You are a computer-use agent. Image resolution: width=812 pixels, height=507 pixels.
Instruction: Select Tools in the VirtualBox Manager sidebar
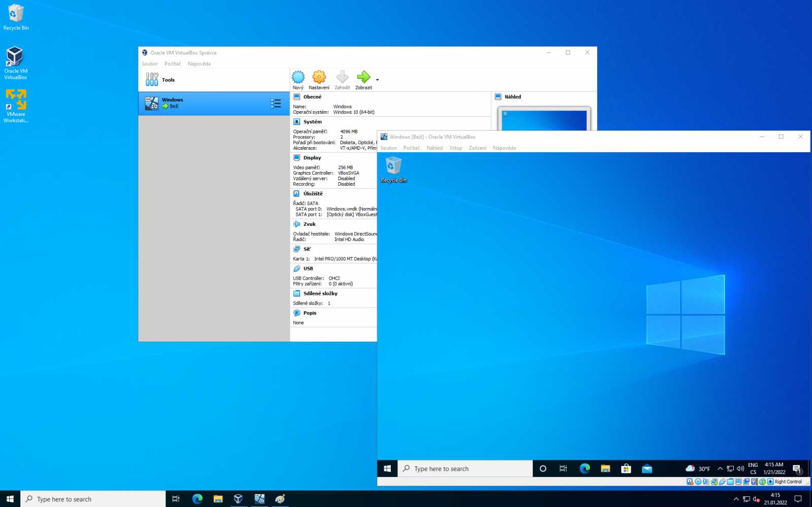214,80
